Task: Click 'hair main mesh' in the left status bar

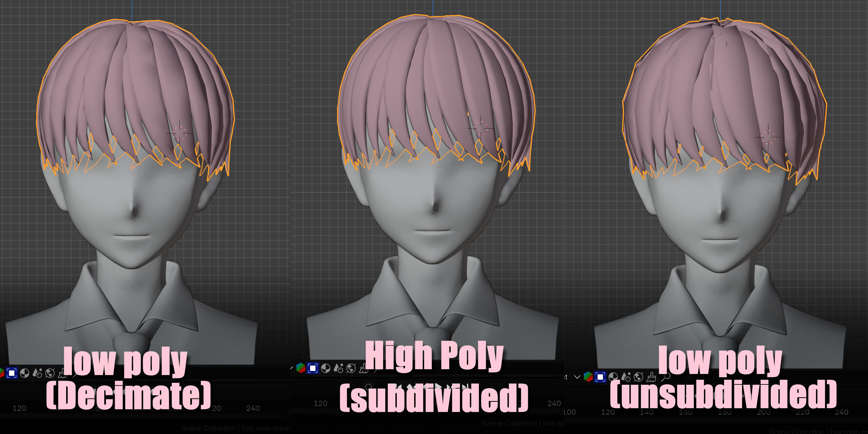Action: [x=266, y=428]
